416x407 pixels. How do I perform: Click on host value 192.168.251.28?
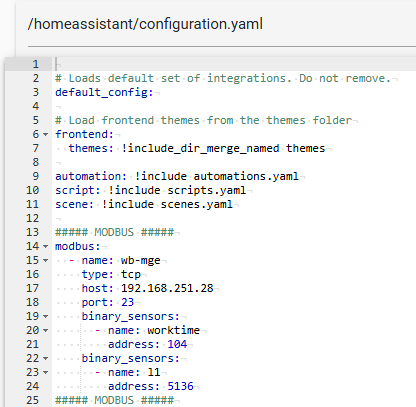click(167, 288)
